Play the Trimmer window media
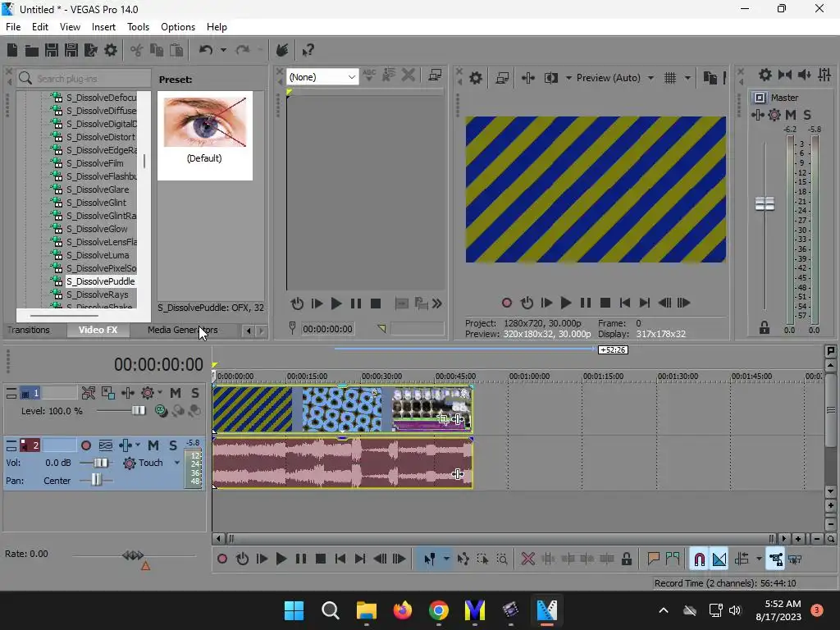840x630 pixels. pos(336,304)
